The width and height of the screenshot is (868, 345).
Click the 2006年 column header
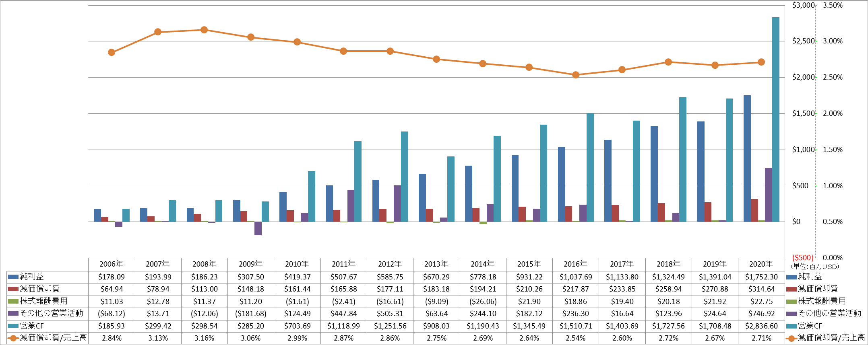(112, 264)
